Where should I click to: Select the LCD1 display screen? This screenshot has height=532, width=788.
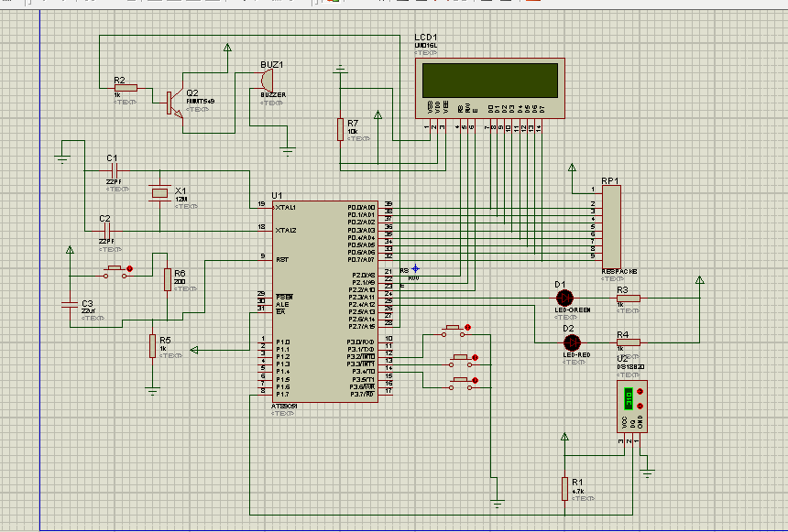click(490, 81)
